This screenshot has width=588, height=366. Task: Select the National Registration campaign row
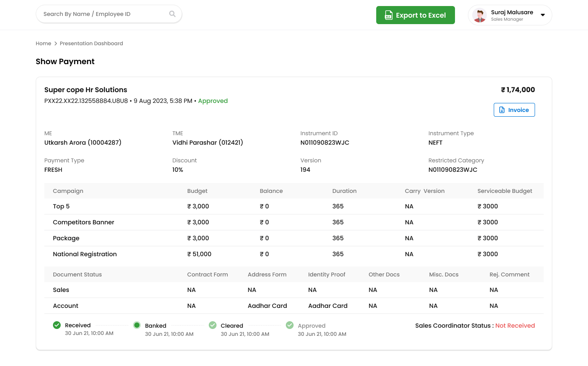coord(294,254)
